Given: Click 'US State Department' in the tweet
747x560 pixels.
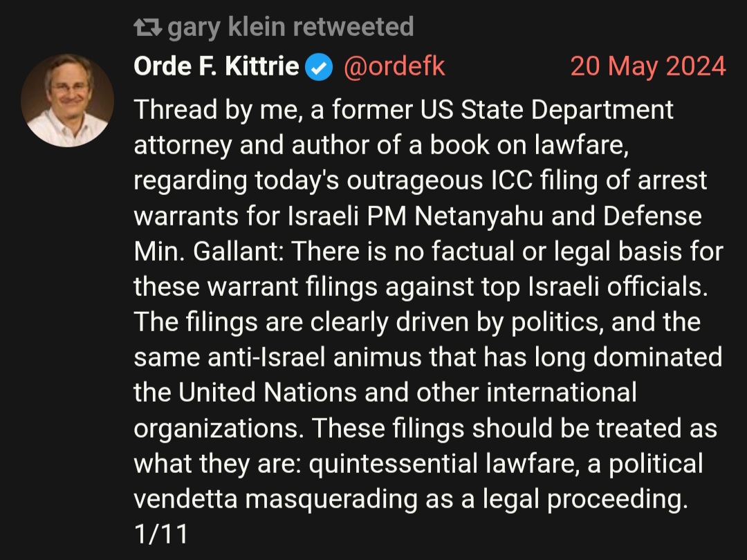Looking at the screenshot, I should 546,110.
